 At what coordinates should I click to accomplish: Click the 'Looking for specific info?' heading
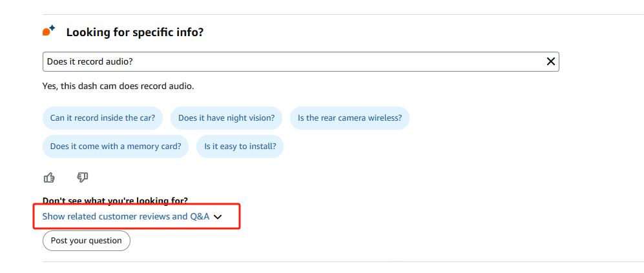(135, 32)
